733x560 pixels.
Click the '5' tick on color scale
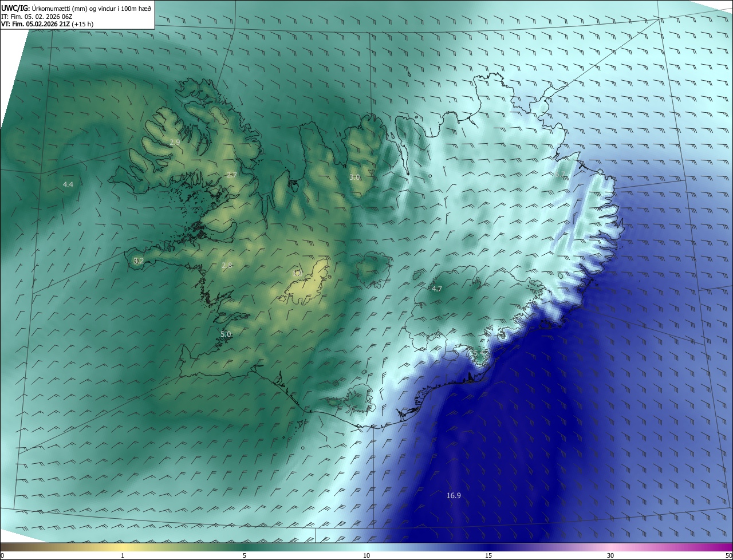tap(245, 555)
